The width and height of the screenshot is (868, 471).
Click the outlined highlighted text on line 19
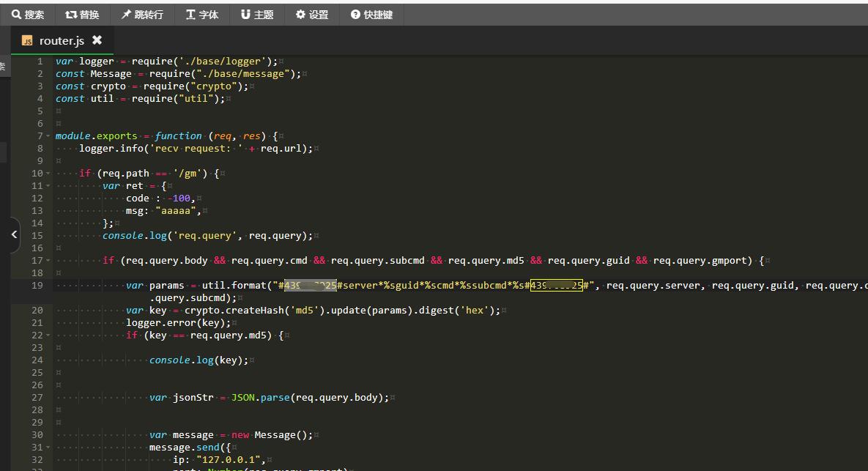(556, 286)
